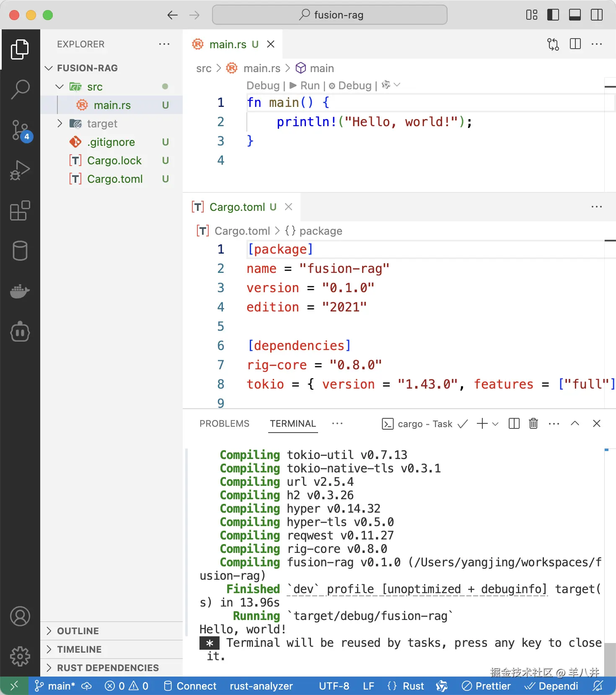Open Source Control view with 4 changes

point(20,130)
